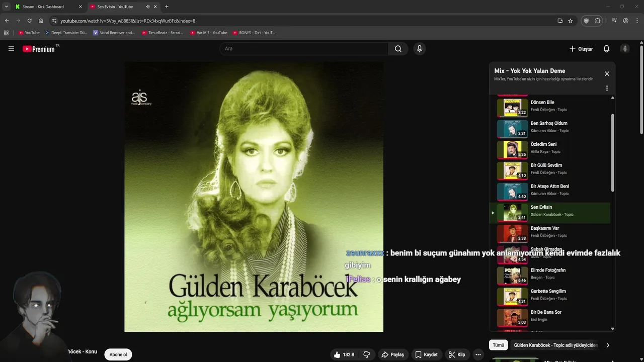
Task: Open the Var Mı? - YouTube bookmark
Action: pos(208,33)
